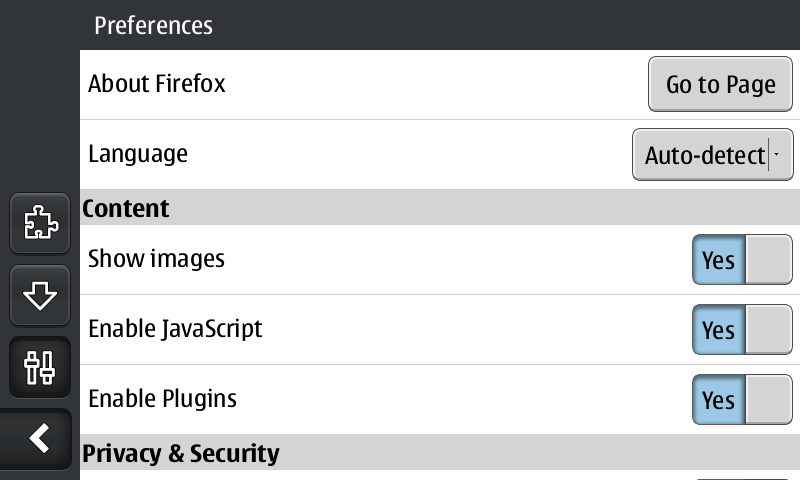Turn off the Enable Plugins switch
Image resolution: width=800 pixels, height=480 pixels.
click(x=742, y=400)
